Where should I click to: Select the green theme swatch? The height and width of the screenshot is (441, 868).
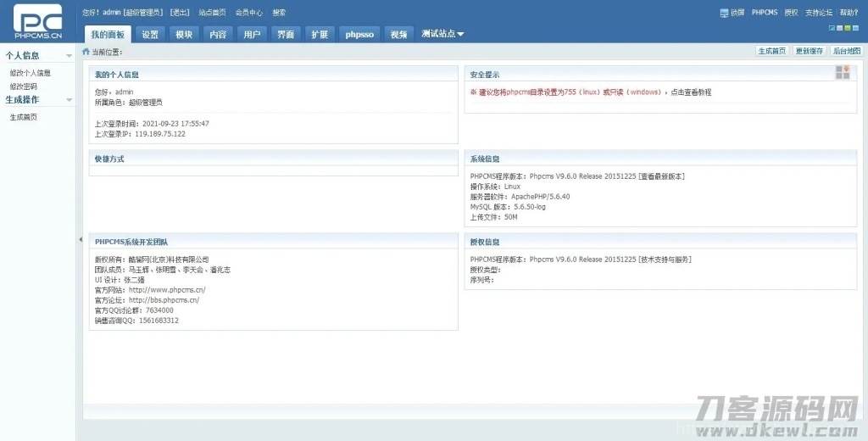coord(848,28)
